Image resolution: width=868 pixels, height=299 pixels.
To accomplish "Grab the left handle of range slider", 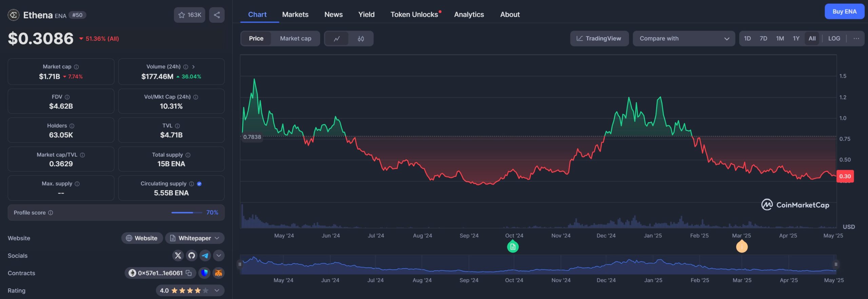I will pyautogui.click(x=240, y=264).
